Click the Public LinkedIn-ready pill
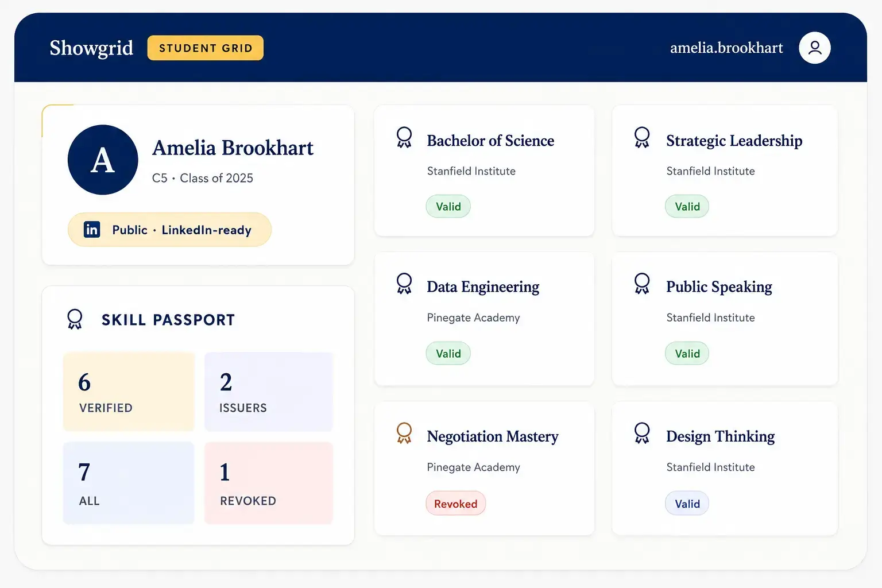Viewport: 882px width, 588px height. coord(169,230)
